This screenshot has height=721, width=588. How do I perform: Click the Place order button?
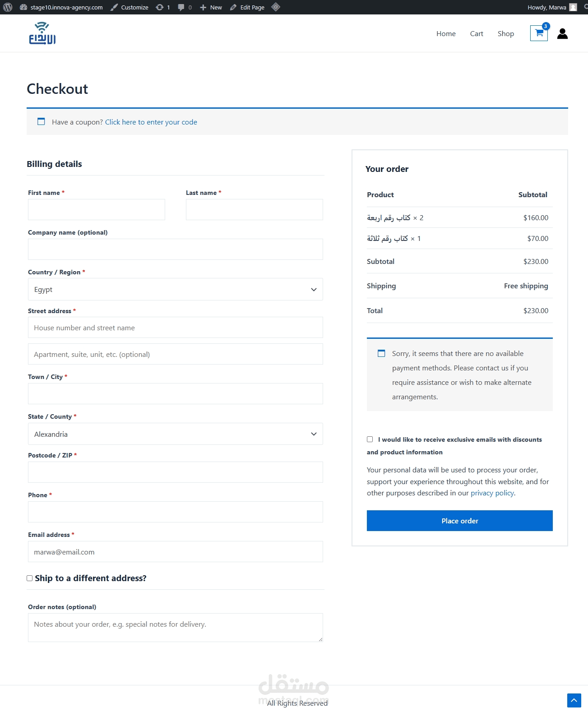(x=460, y=521)
